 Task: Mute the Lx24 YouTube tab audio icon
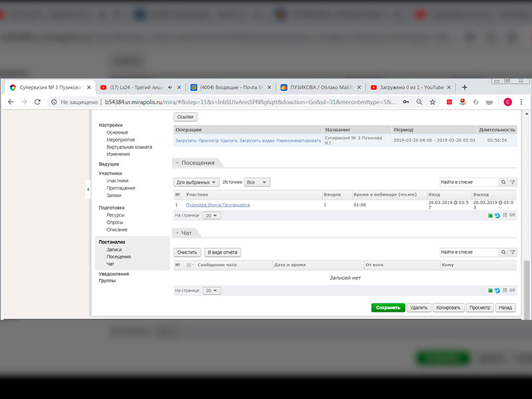(170, 87)
